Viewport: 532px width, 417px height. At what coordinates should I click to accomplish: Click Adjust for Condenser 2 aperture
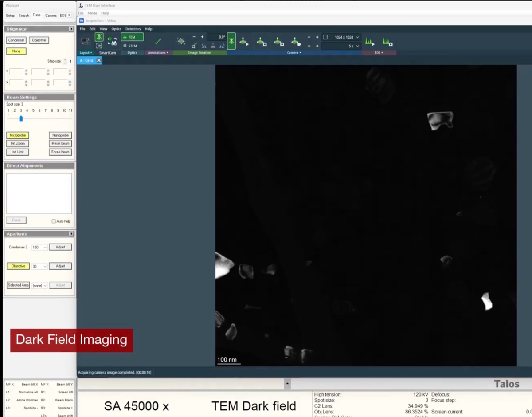[x=60, y=247]
